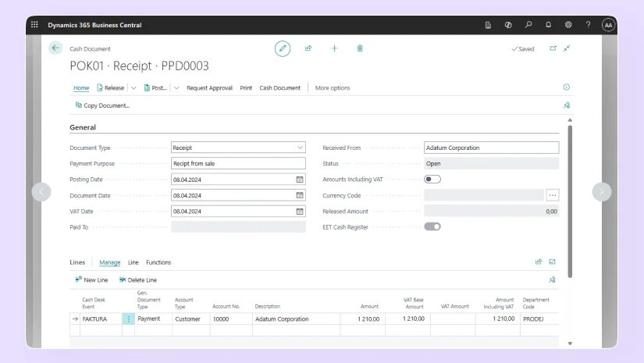Click the plus icon to create new

(334, 48)
